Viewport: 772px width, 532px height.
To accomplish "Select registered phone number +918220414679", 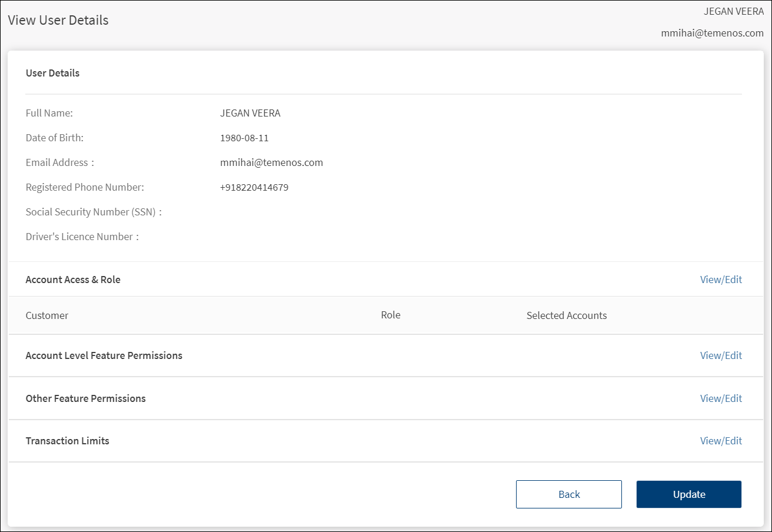I will 254,188.
